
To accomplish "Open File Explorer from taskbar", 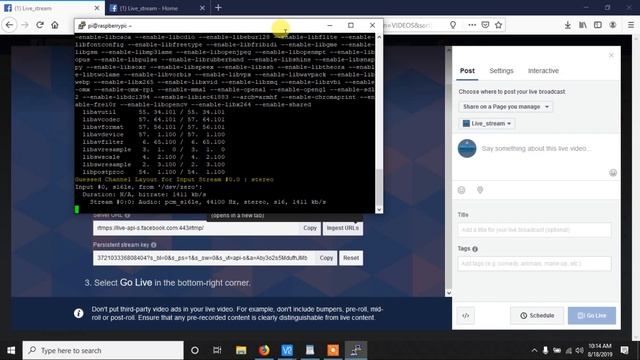I will point(241,350).
